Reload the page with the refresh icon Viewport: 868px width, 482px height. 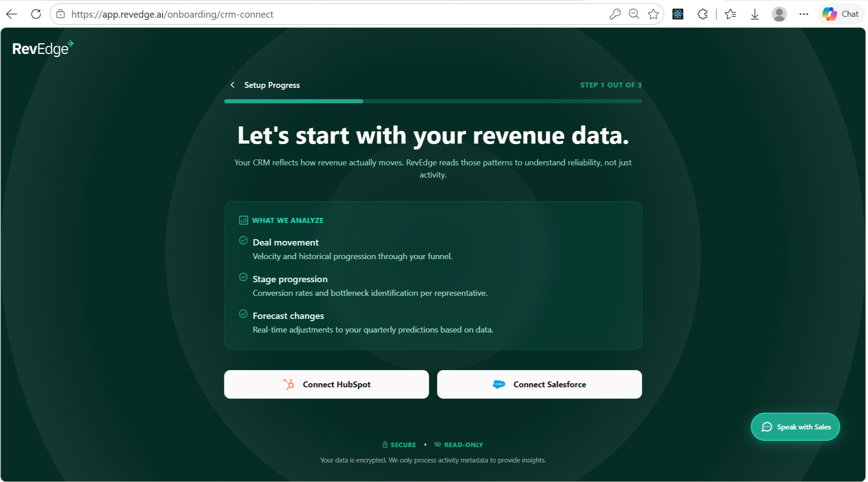36,14
